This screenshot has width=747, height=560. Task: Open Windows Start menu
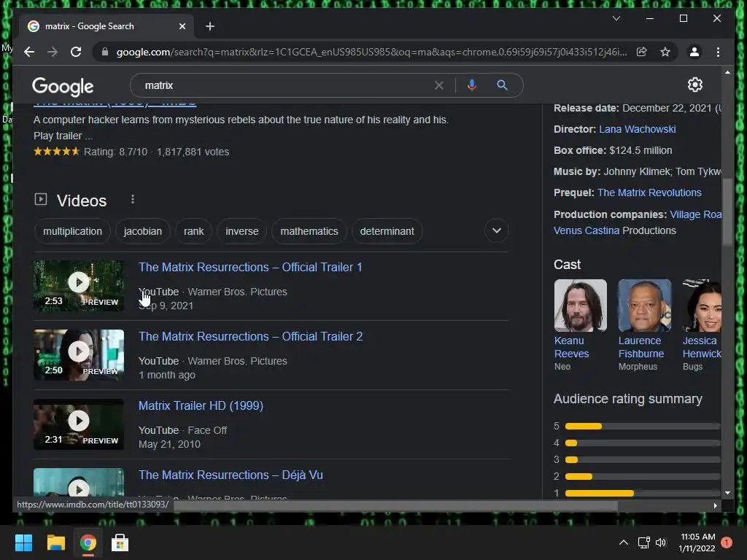23,542
